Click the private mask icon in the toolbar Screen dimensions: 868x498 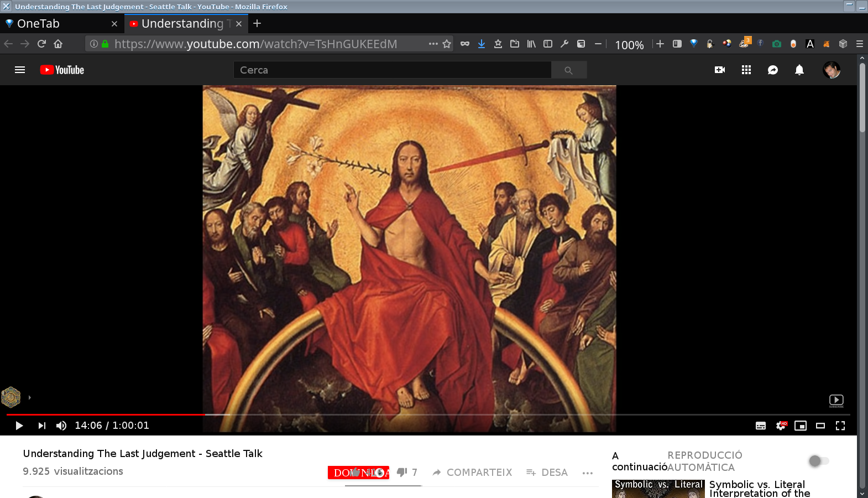pos(465,44)
